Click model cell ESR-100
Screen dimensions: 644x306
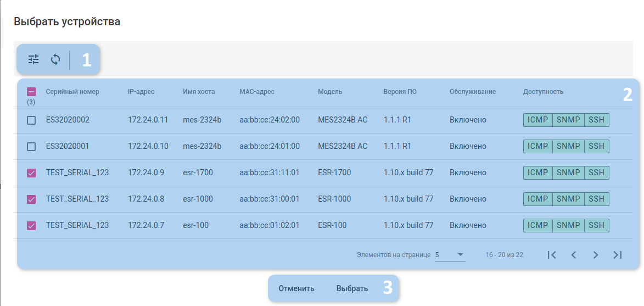click(x=332, y=225)
